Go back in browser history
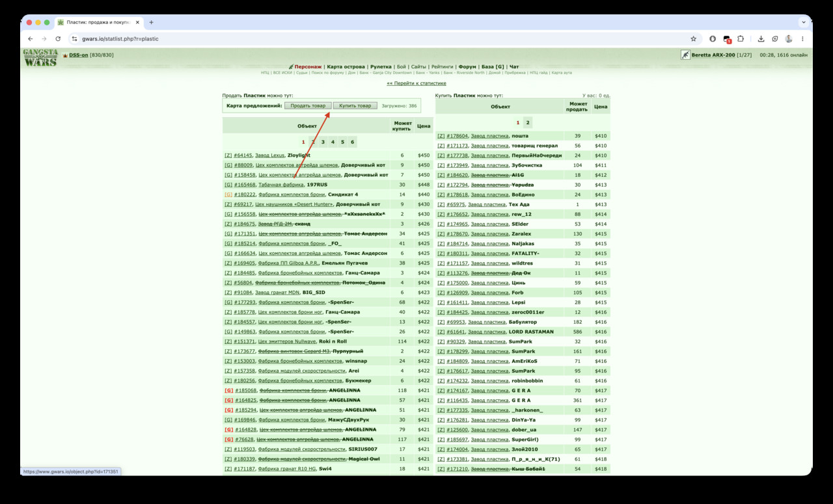Image resolution: width=833 pixels, height=504 pixels. 30,39
